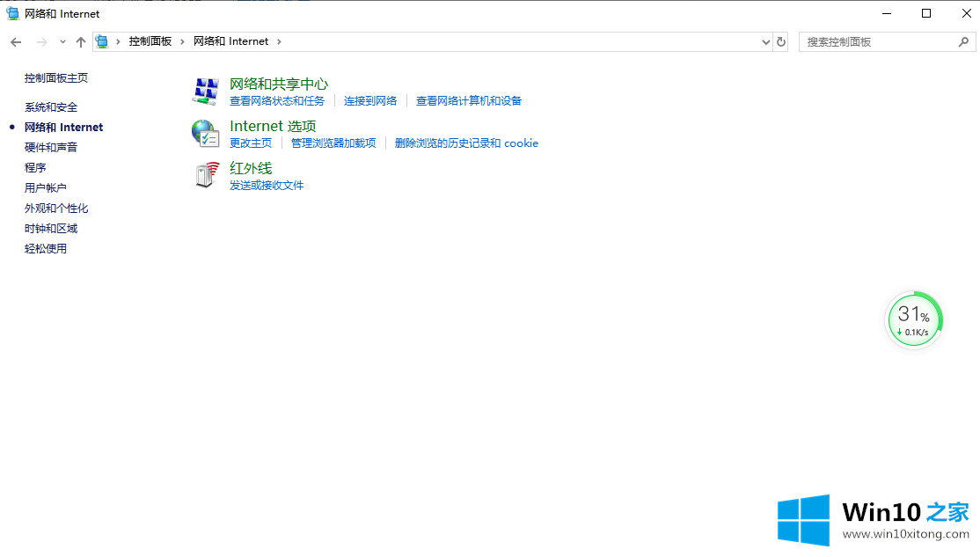This screenshot has width=980, height=557.
Task: Click the 网络和共享中心 network icon
Action: pyautogui.click(x=205, y=91)
